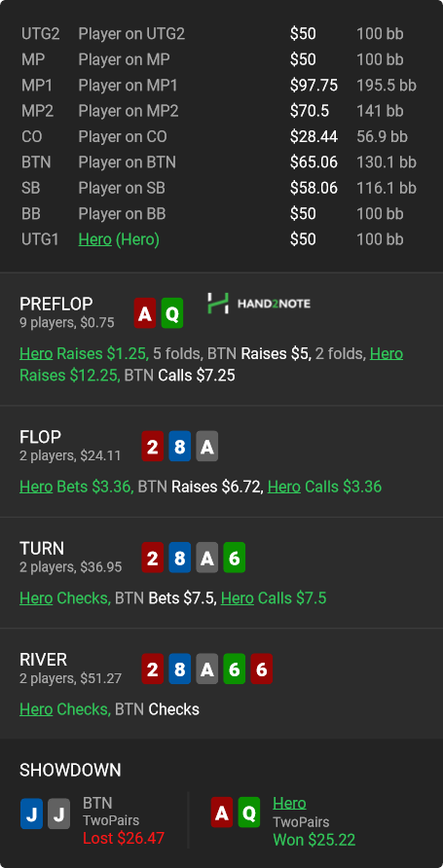
Task: Click the CO player's $28.44 stack
Action: click(314, 137)
